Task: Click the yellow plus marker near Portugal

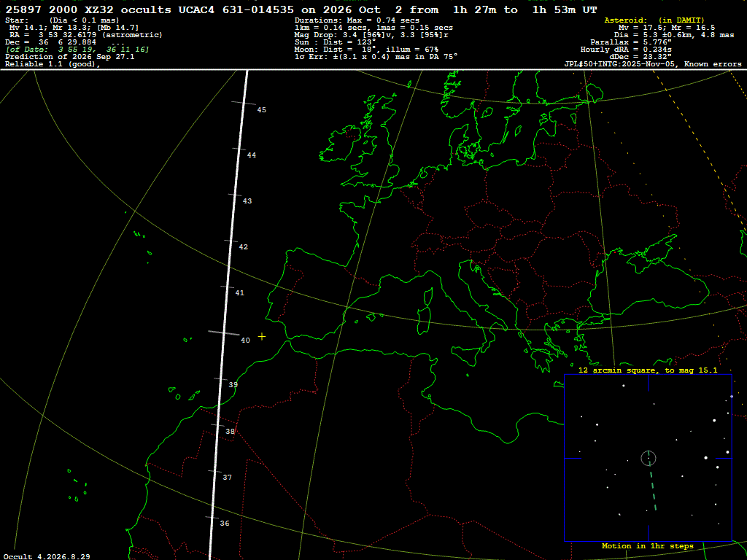Action: click(x=262, y=337)
